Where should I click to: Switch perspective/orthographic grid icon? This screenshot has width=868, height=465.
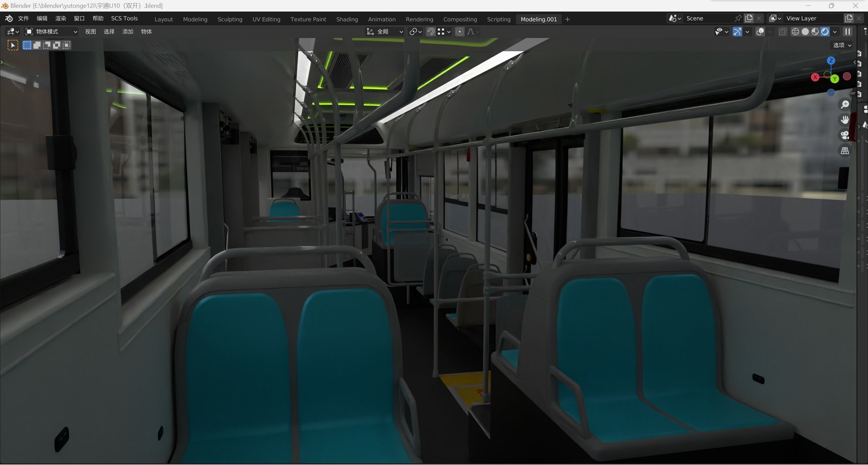(x=845, y=150)
